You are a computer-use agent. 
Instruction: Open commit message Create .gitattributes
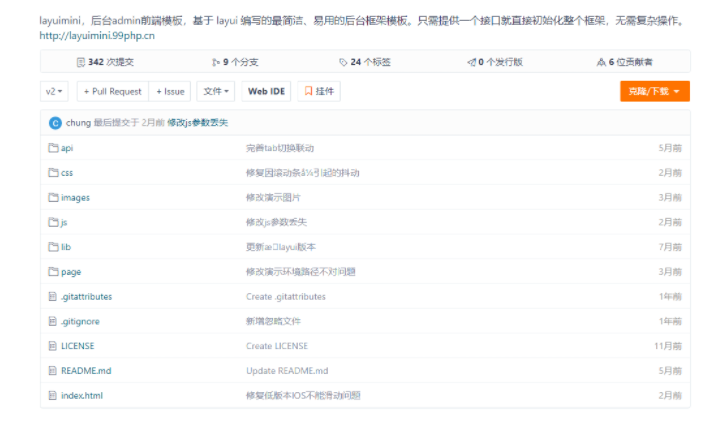[286, 297]
